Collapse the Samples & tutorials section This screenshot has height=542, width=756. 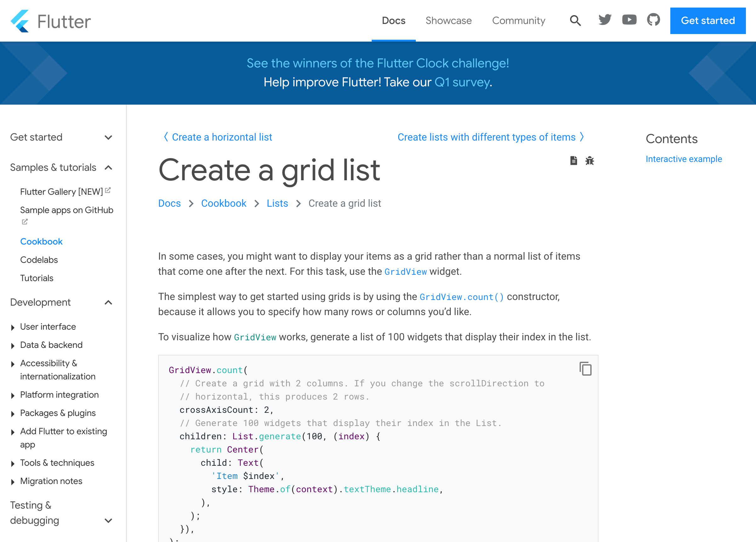pos(108,167)
